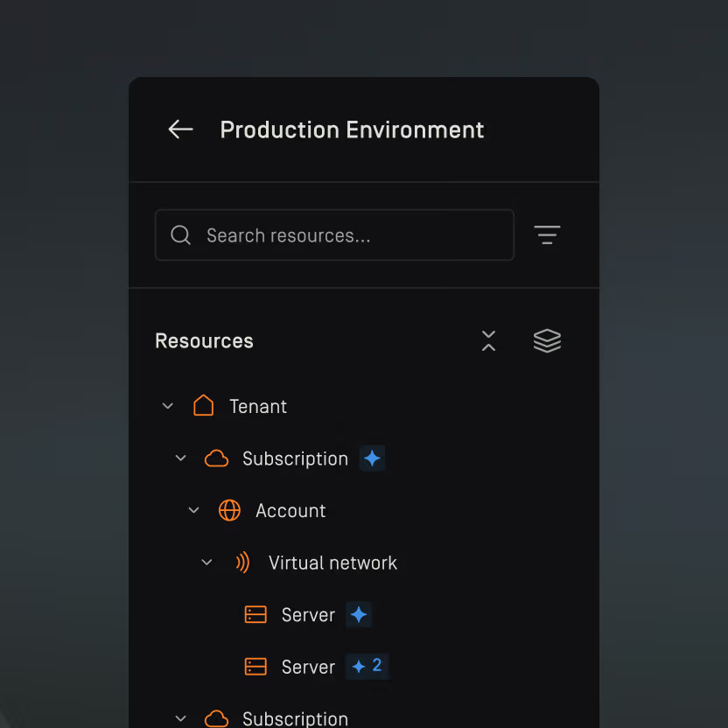Open the Resources panel header
Viewport: 728px width, 728px height.
204,340
